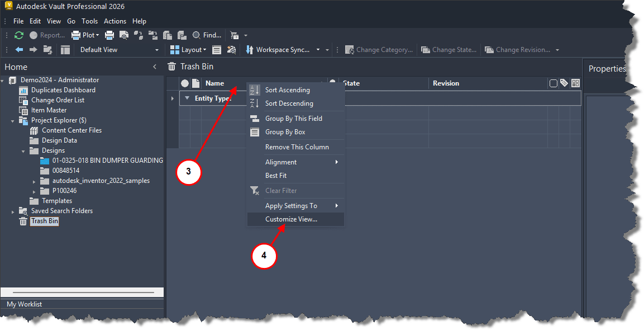Screen dimensions: 644x330
Task: Select Duplicates Dashboard in tree
Action: (x=63, y=90)
